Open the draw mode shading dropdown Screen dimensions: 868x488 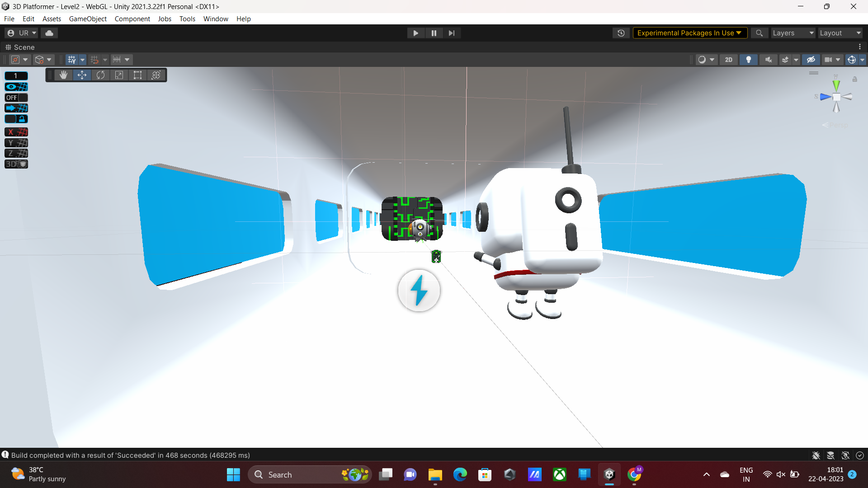706,60
